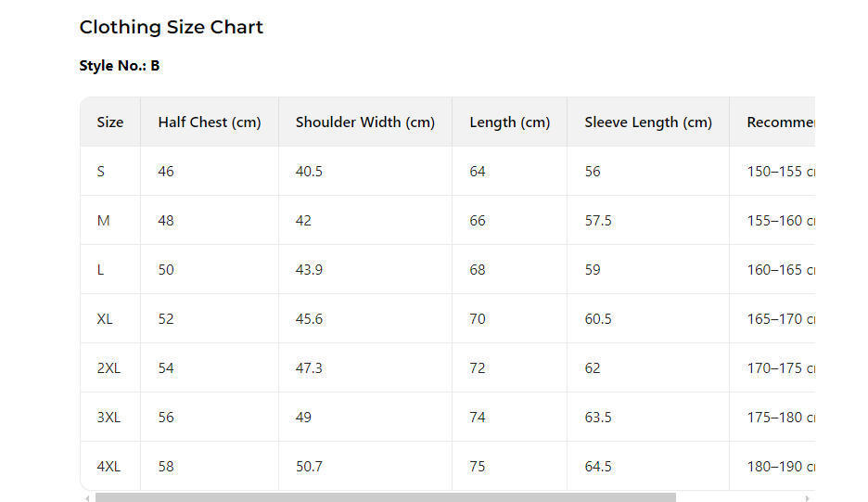The height and width of the screenshot is (502, 868).
Task: Click the 43.9 shoulder width cell
Action: (x=310, y=270)
